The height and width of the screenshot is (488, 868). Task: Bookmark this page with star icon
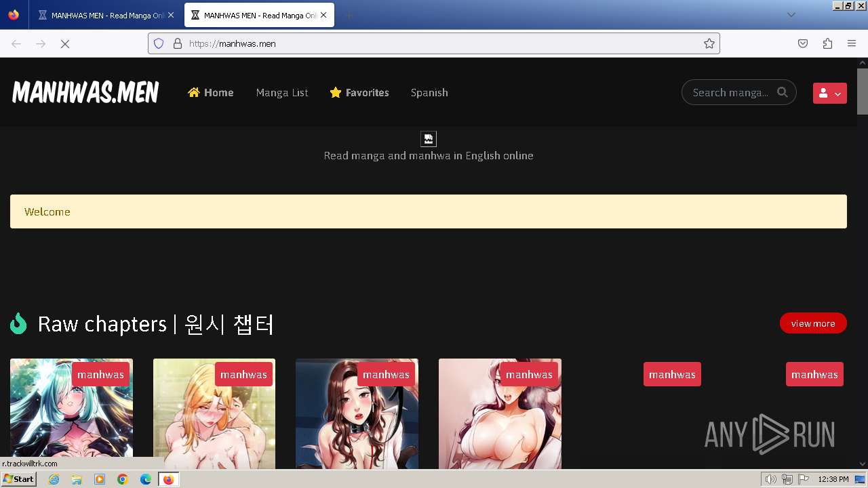[x=709, y=43]
